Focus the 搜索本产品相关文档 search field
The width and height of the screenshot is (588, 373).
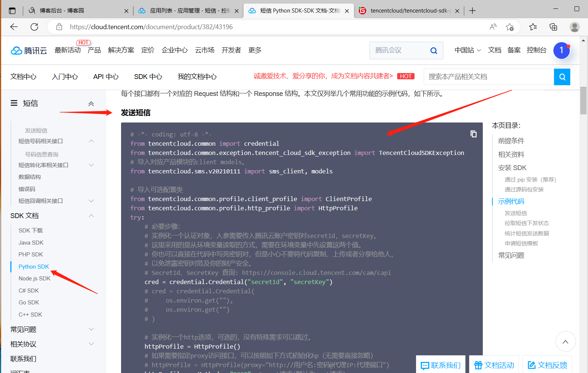(x=489, y=77)
